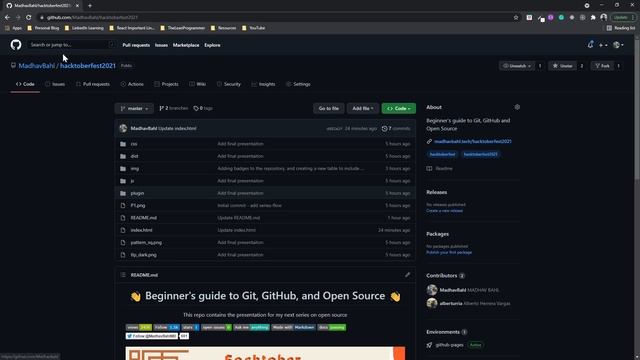Reload the page with refresh button
Viewport: 640px width, 360px height.
29,18
